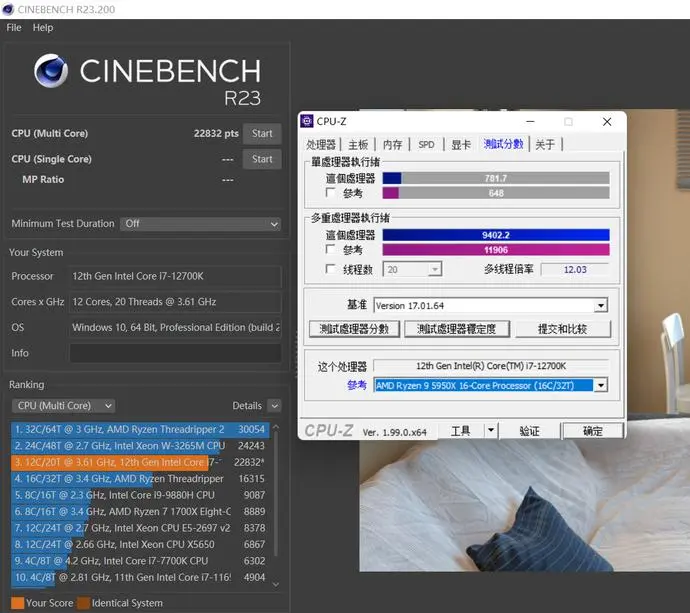Expand the Details chevron in Ranking
This screenshot has height=613, width=690.
[275, 405]
